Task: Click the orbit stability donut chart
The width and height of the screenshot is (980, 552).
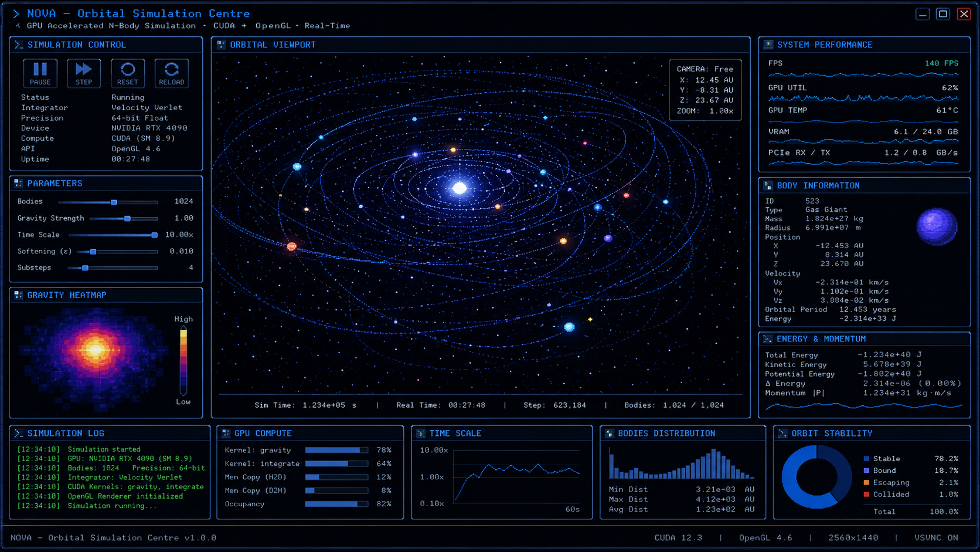Action: click(816, 477)
